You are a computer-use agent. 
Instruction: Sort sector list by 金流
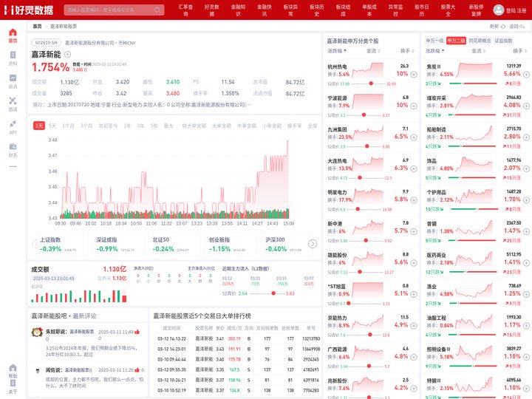[x=478, y=51]
